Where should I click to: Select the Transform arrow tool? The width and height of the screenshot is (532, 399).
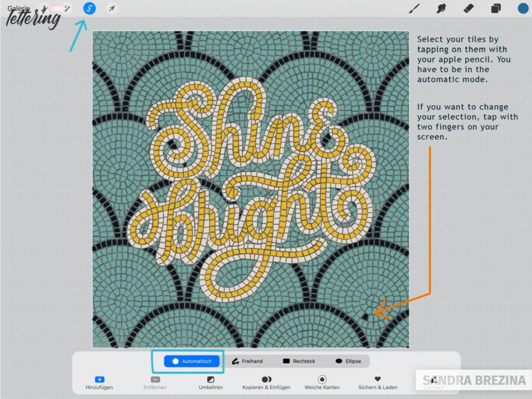[111, 8]
